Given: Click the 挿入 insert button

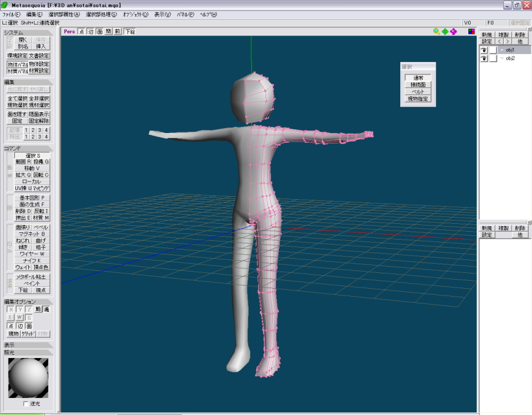Looking at the screenshot, I should pyautogui.click(x=40, y=47).
